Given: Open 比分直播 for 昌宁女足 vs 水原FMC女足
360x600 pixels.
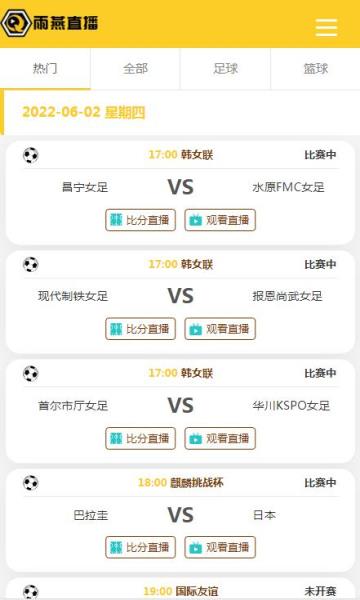Looking at the screenshot, I should coord(140,220).
